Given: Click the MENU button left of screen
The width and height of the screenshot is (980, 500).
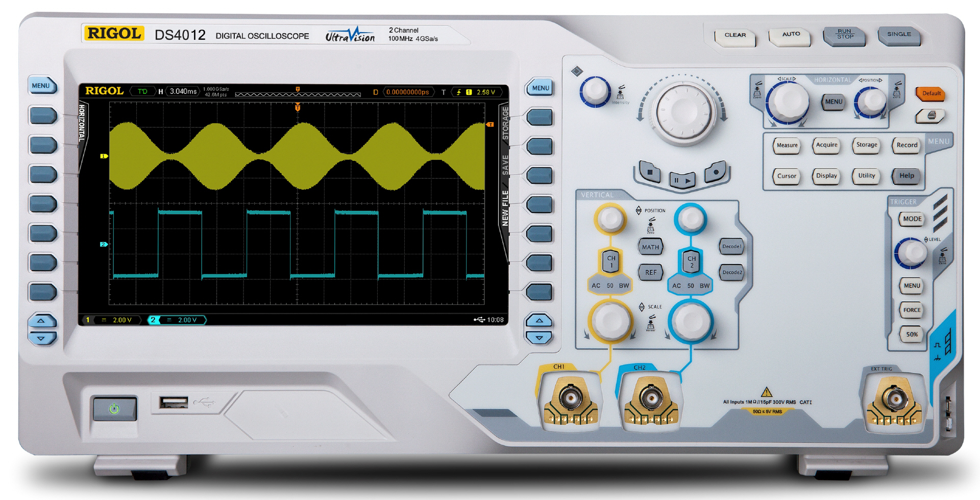Looking at the screenshot, I should (41, 86).
